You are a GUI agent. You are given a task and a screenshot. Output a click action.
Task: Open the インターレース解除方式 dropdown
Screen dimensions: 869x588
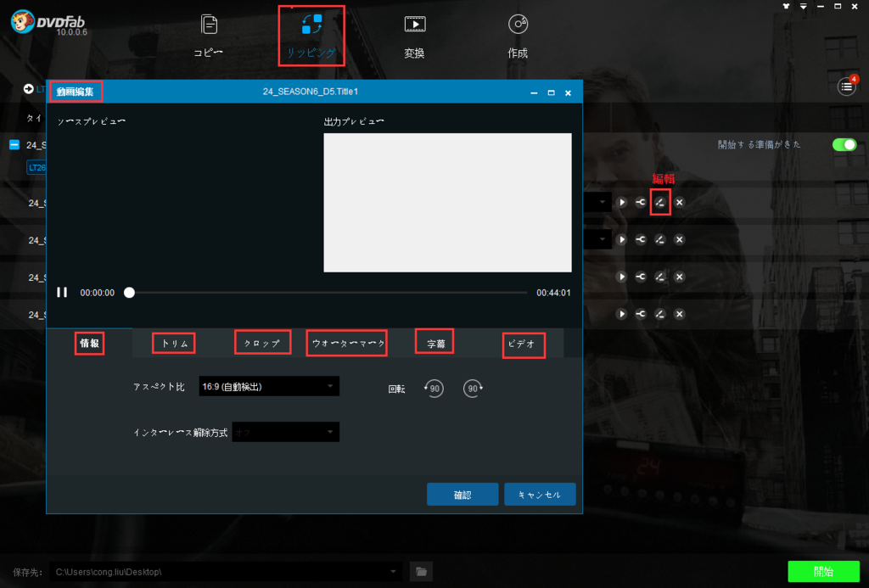(x=285, y=432)
